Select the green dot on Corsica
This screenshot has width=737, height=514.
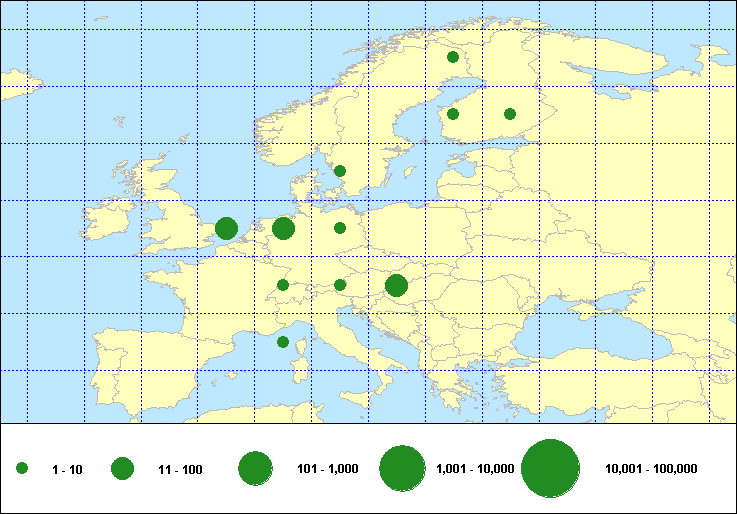pos(283,342)
